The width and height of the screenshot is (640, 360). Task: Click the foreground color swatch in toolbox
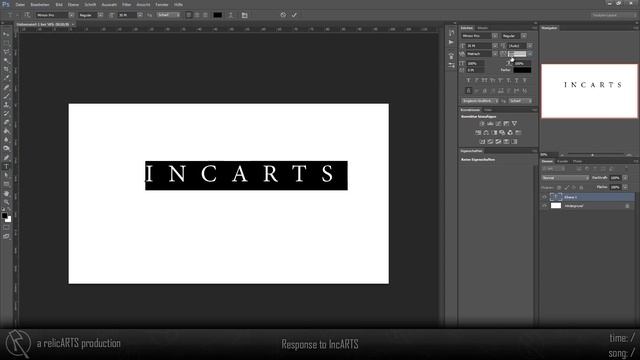[x=4, y=216]
